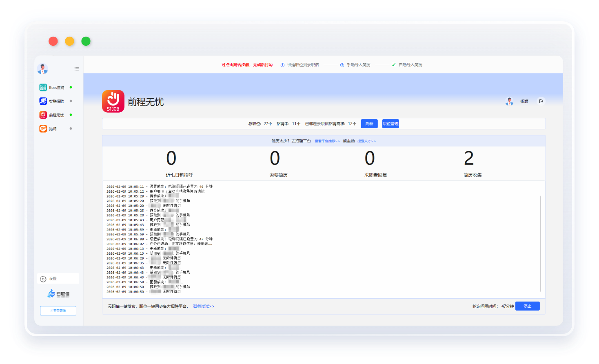Follow the 查看平台推荐 link

327,141
